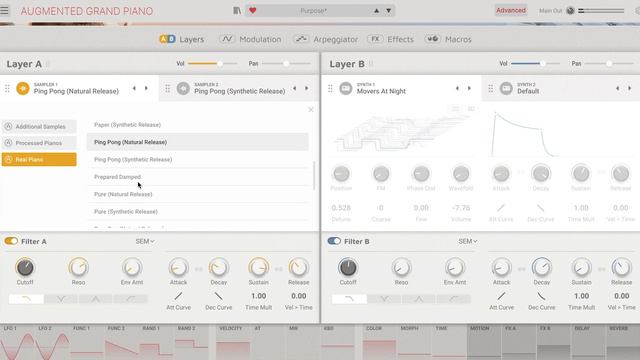640x360 pixels.
Task: Click Sampler 1 orange engine icon
Action: point(23,88)
